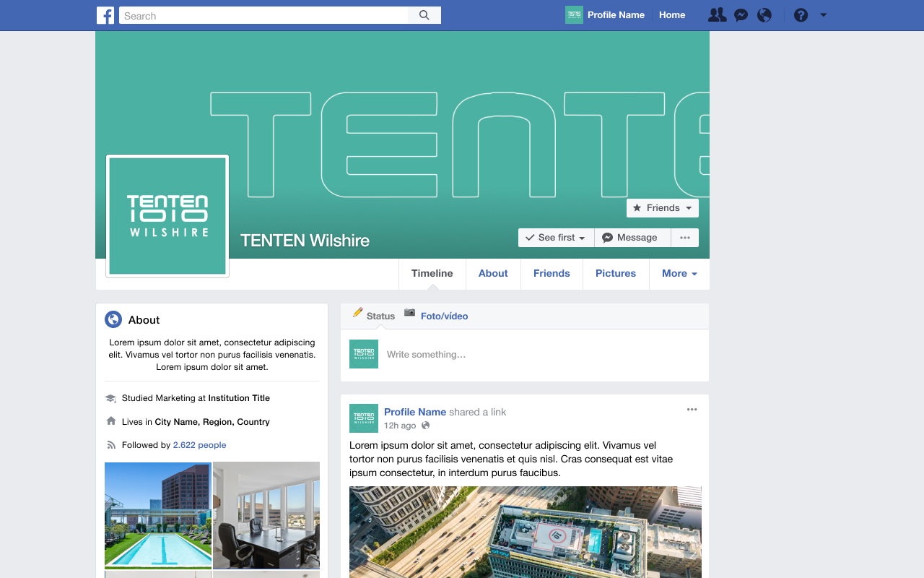Open the post options three-dots menu
Image resolution: width=924 pixels, height=578 pixels.
[x=692, y=410]
